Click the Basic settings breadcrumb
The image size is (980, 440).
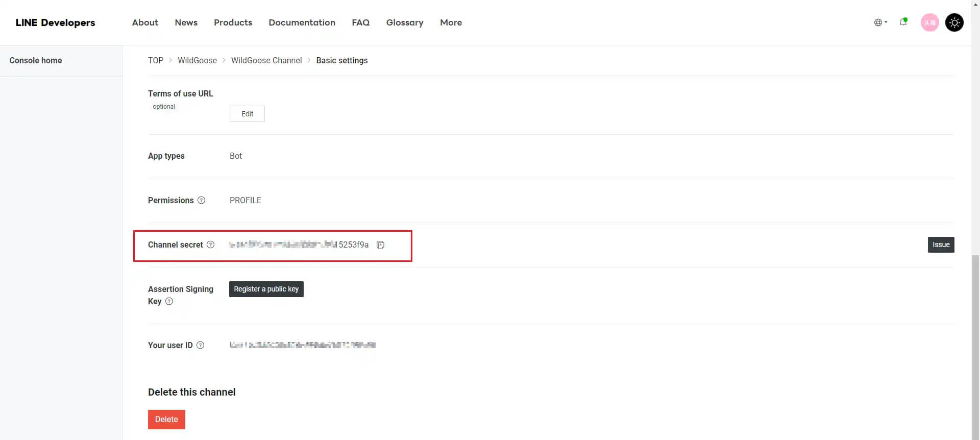point(341,60)
